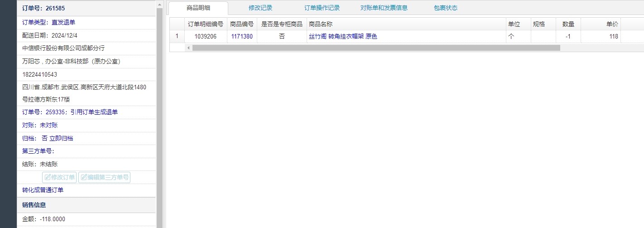This screenshot has height=228, width=644.
Task: Click 配送日期：2024/12/4 text
Action: pos(50,35)
